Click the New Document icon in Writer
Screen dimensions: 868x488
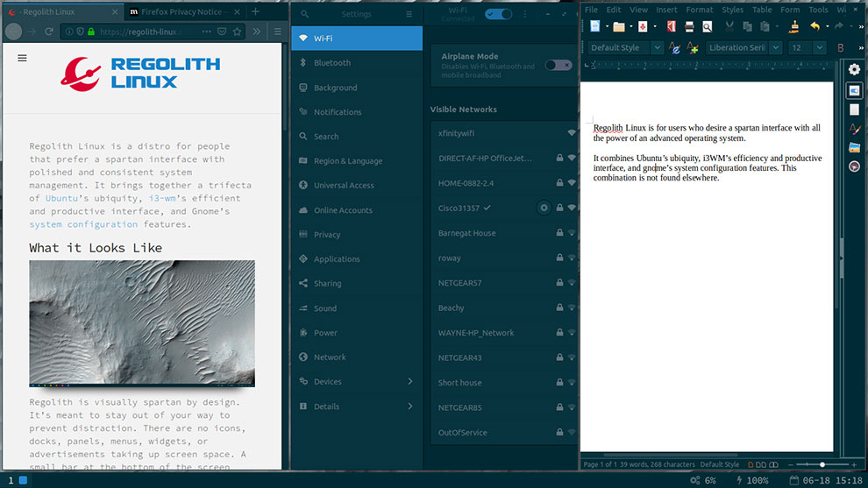(595, 26)
